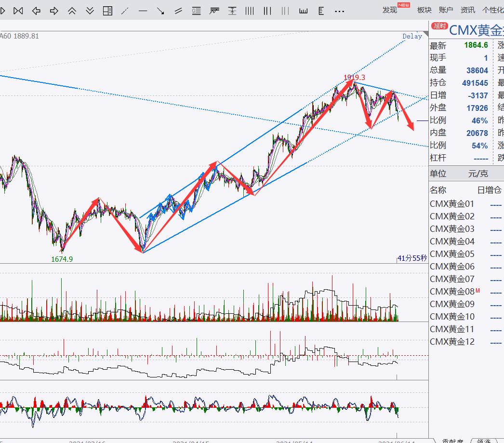Select the four vertical lines cycle tool
This screenshot has height=443, width=504.
click(x=250, y=11)
